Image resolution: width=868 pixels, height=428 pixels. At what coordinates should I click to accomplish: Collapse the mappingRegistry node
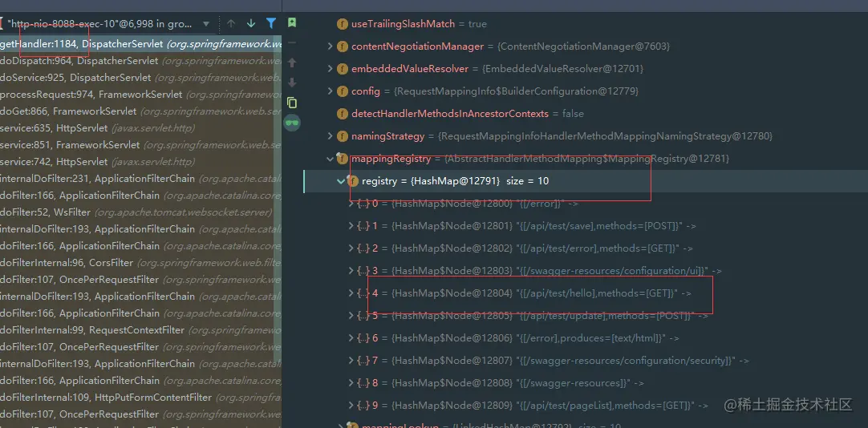coord(331,159)
